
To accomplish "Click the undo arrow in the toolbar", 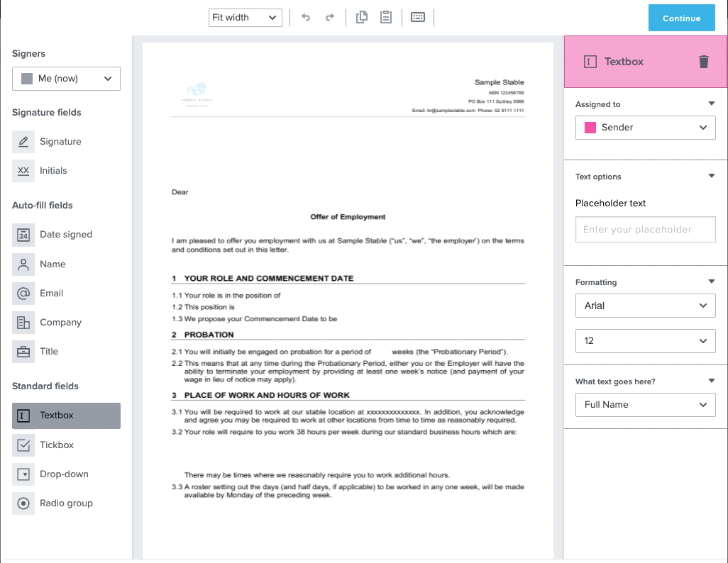I will pyautogui.click(x=306, y=18).
